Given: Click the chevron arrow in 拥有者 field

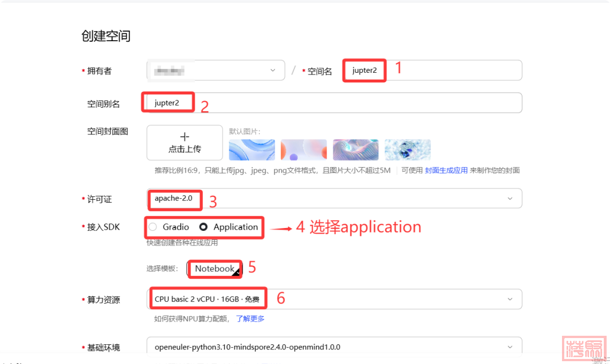Looking at the screenshot, I should [x=273, y=71].
